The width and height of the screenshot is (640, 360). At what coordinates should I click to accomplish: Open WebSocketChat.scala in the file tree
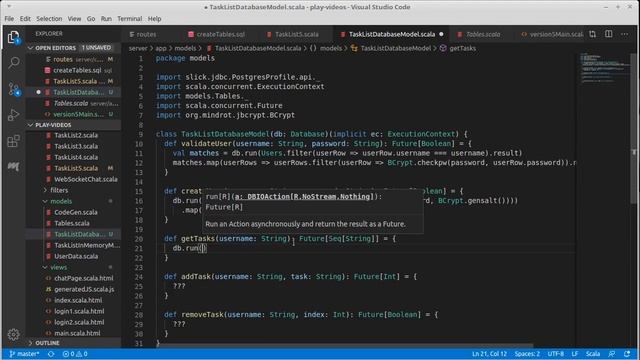(86, 179)
